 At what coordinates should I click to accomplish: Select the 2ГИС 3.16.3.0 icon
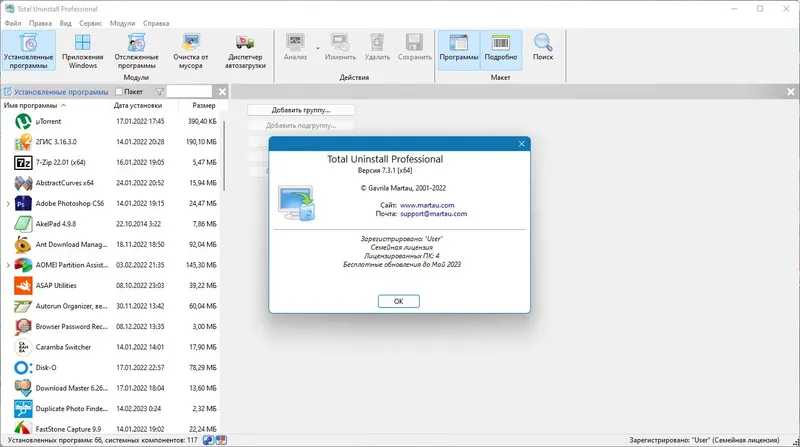(23, 142)
